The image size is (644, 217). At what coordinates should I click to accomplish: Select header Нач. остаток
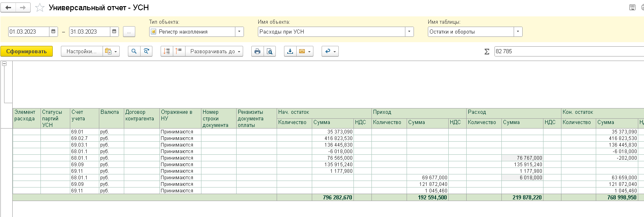tap(324, 113)
